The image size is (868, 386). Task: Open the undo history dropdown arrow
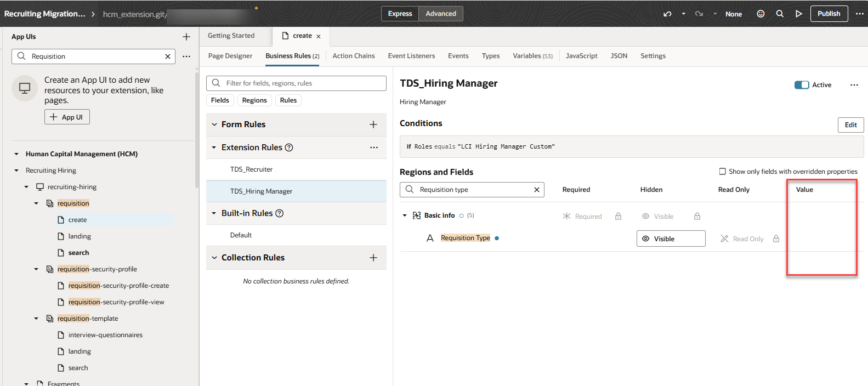683,14
